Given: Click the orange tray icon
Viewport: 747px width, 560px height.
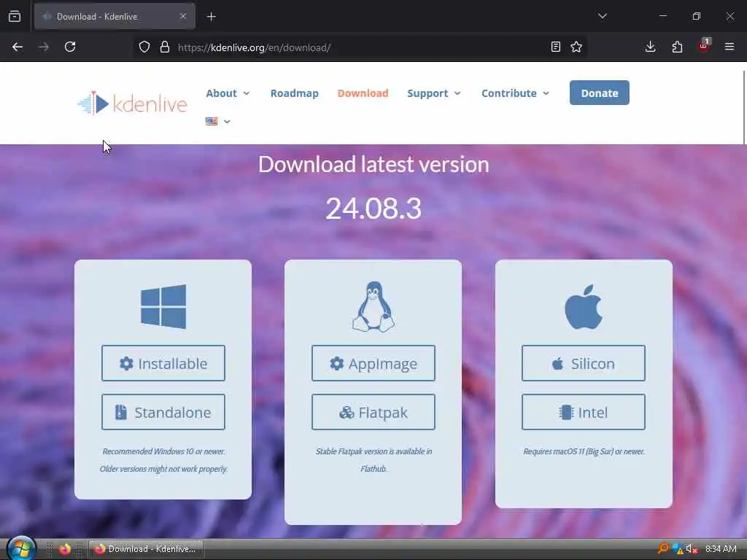Looking at the screenshot, I should pos(663,548).
